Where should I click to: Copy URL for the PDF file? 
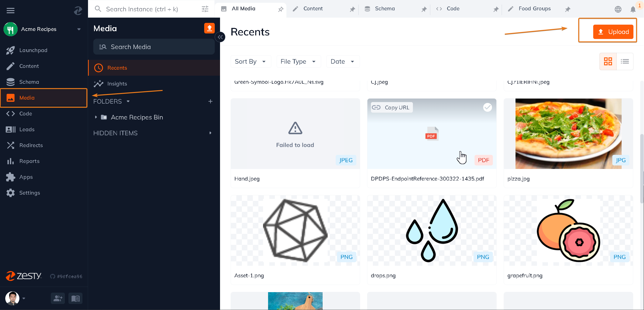point(391,107)
